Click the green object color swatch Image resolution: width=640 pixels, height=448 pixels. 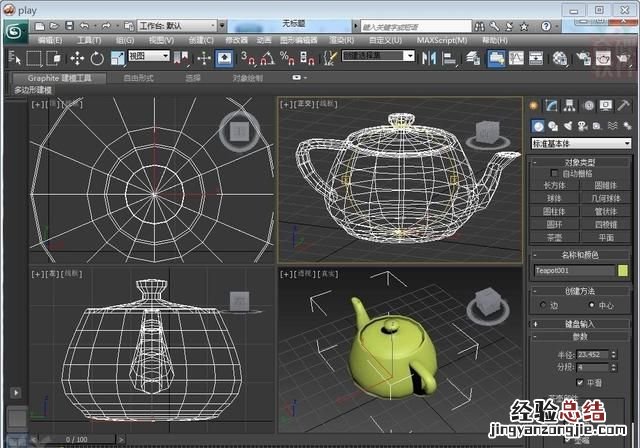(623, 270)
